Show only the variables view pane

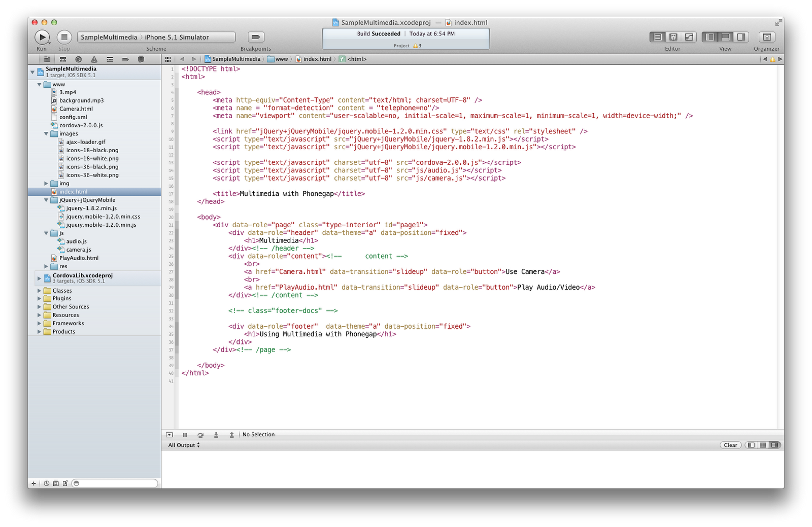pos(751,445)
